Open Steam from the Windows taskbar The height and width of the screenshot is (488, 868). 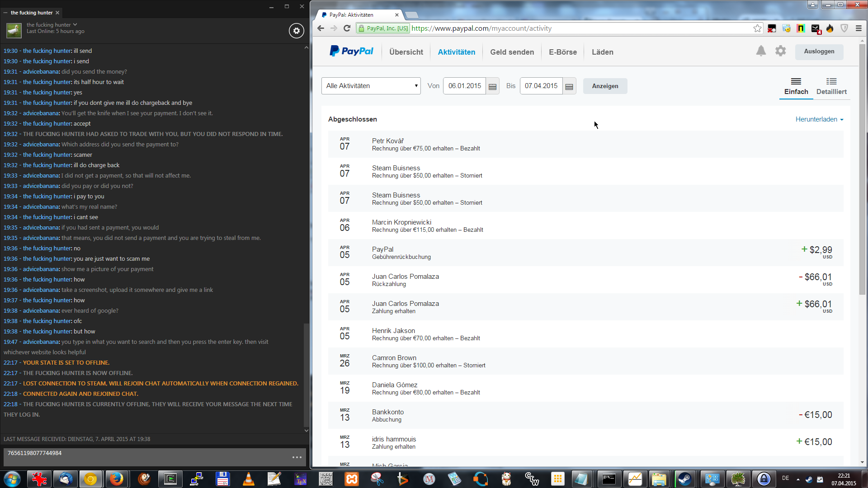pyautogui.click(x=684, y=479)
